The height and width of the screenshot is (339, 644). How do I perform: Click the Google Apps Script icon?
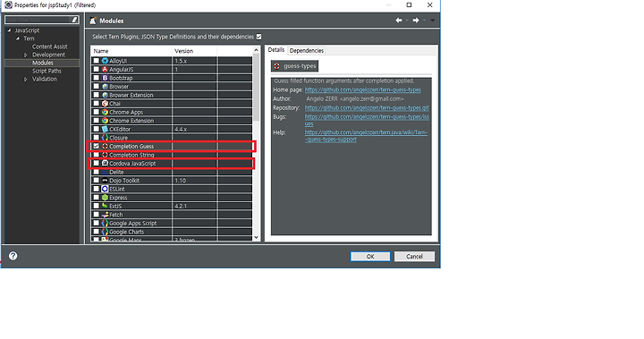point(105,223)
